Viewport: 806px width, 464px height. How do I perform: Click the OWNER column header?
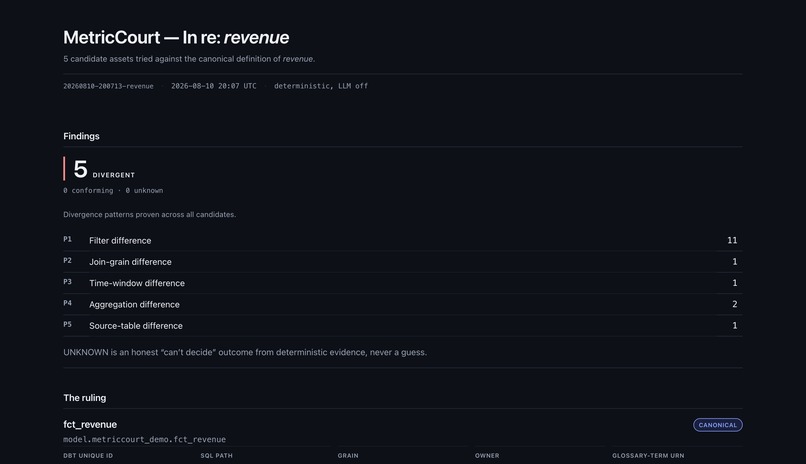(x=487, y=456)
